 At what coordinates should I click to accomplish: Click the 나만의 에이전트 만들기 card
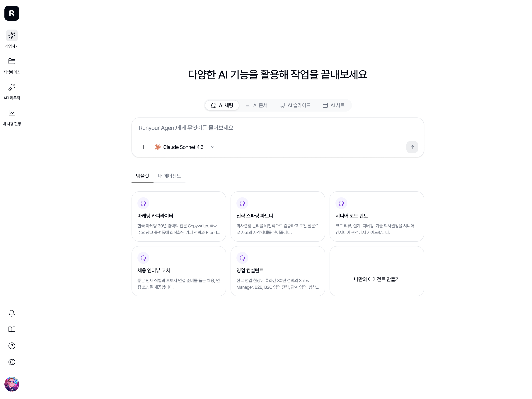[x=377, y=271]
